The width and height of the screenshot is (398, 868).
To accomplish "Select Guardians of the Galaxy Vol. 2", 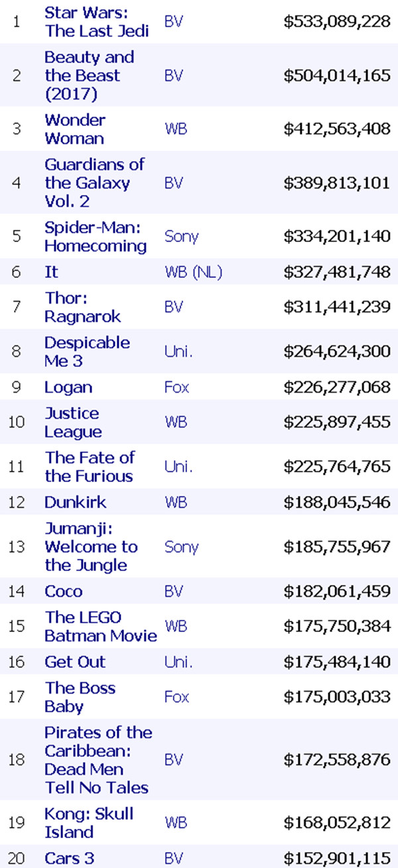I will (94, 182).
